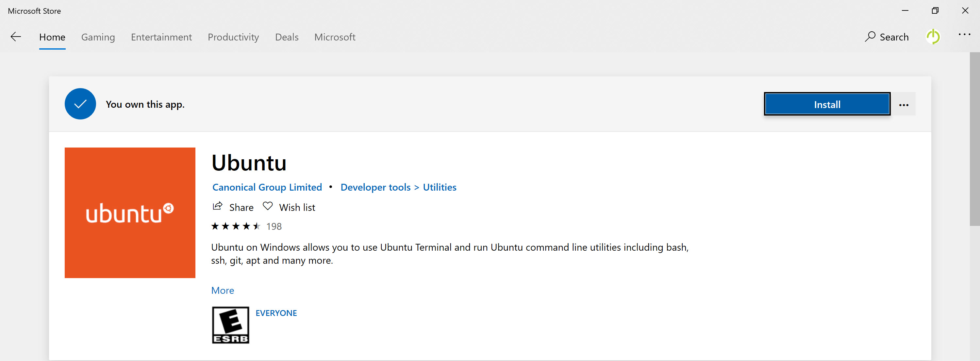Click the ESRB rating symbol

[x=230, y=325]
